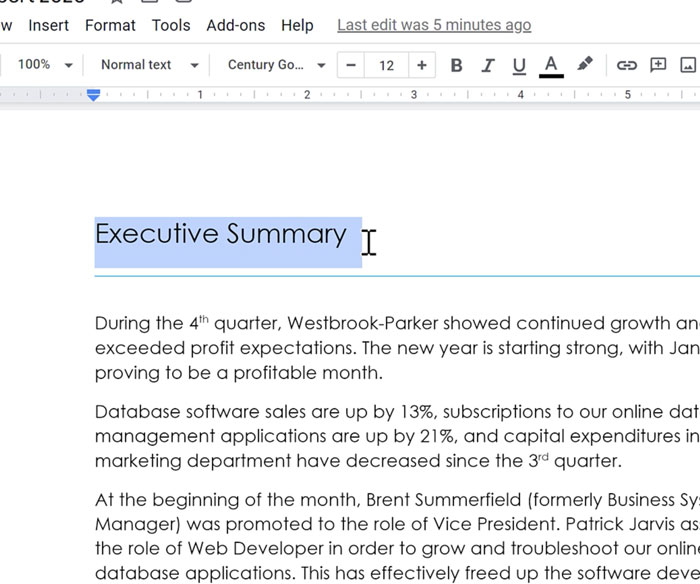Click the blue left indent marker on ruler
The height and width of the screenshot is (584, 700).
tap(93, 96)
